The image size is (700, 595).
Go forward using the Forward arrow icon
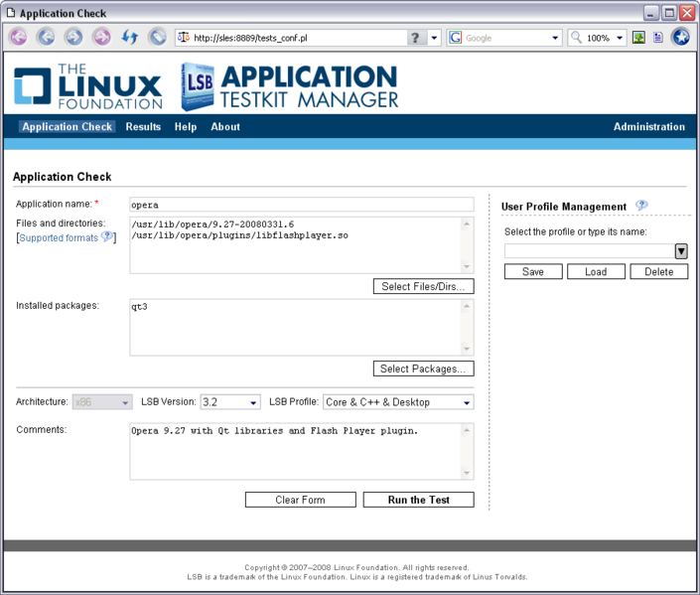click(74, 37)
